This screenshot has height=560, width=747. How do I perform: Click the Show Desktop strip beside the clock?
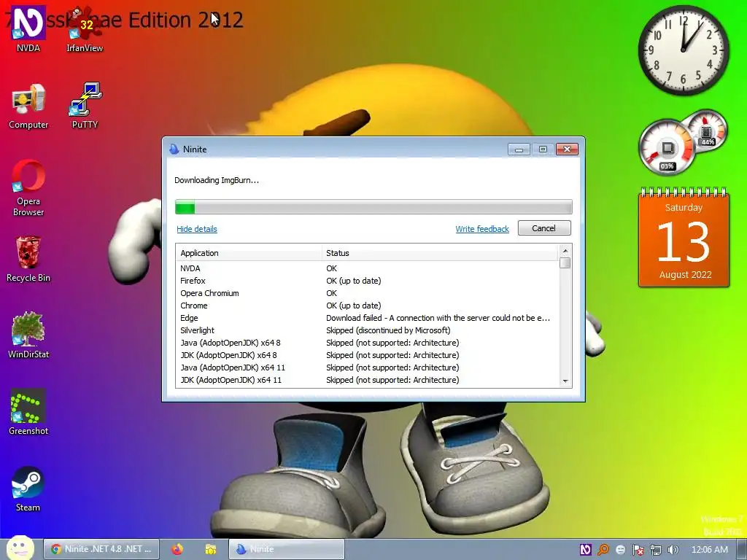coord(741,550)
